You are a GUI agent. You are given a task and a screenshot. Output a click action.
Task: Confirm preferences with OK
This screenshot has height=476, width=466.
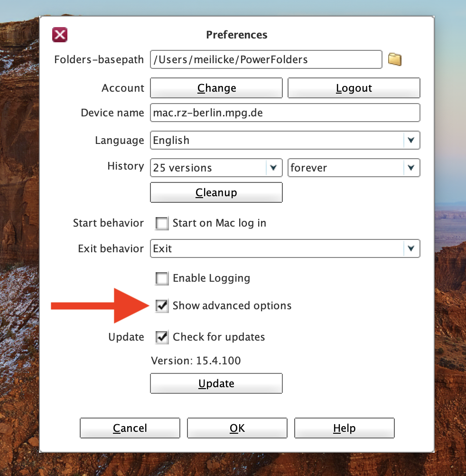237,428
